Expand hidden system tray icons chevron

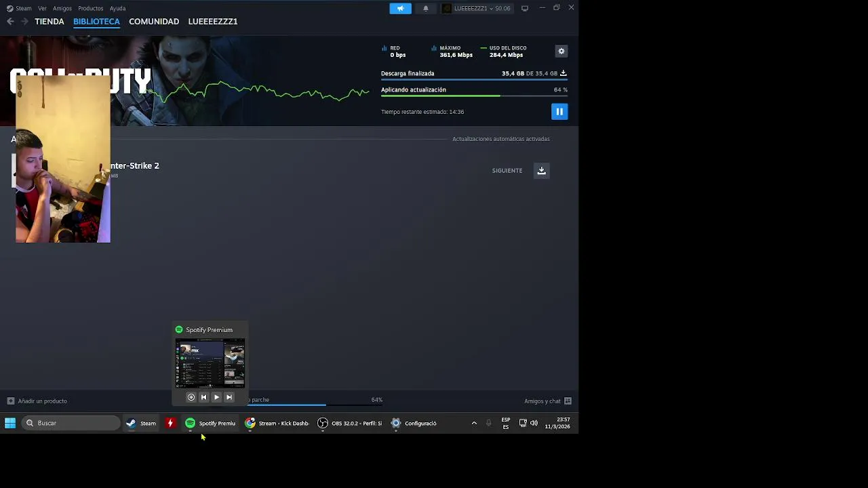(474, 423)
